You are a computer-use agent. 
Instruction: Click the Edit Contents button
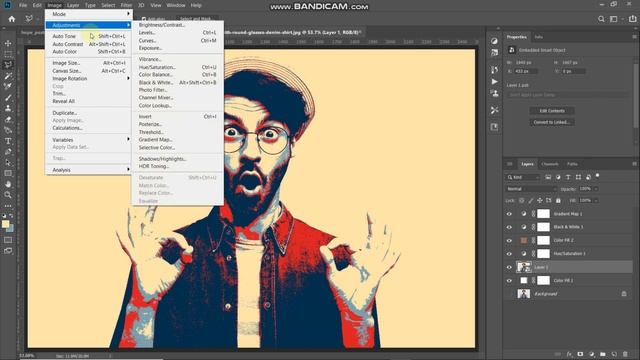(552, 111)
